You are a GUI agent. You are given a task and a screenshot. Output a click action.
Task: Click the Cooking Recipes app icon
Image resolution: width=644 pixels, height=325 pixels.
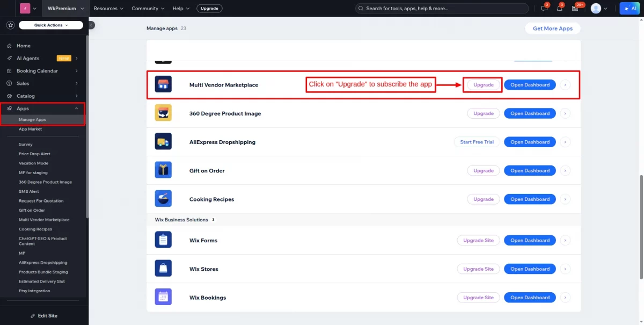[163, 199]
